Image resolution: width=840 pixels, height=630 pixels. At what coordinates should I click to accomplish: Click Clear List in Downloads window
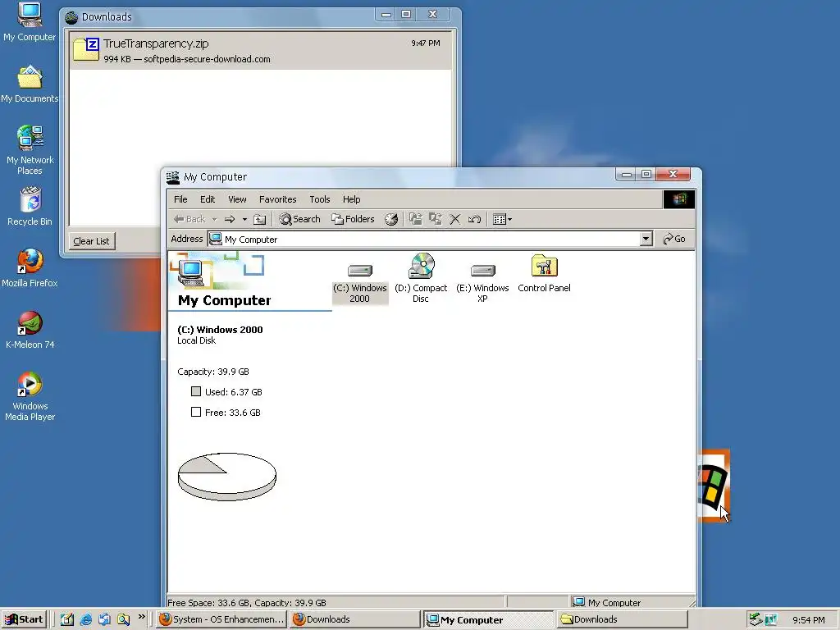(91, 241)
